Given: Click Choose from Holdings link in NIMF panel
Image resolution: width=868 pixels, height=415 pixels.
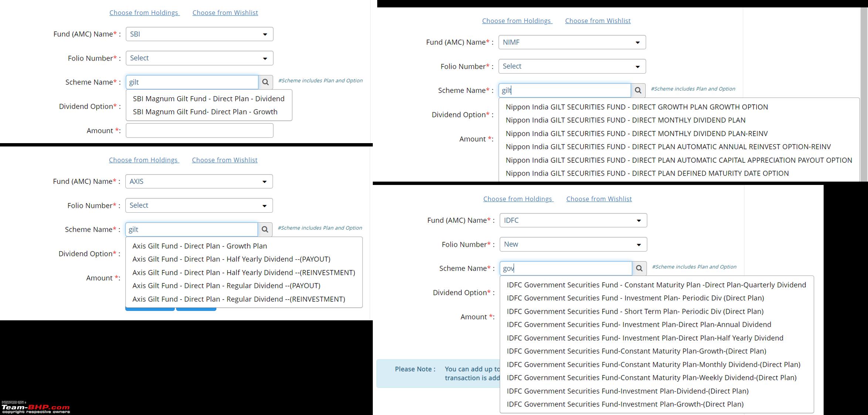Looking at the screenshot, I should click(x=517, y=21).
